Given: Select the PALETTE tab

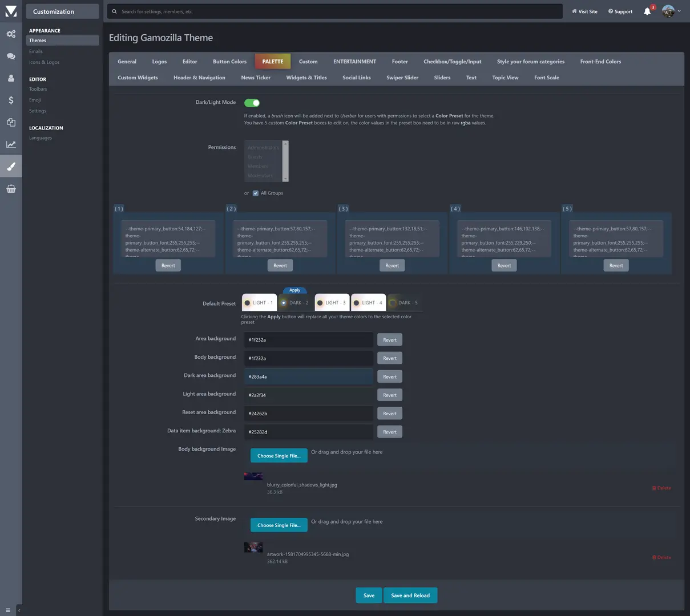Looking at the screenshot, I should [273, 62].
